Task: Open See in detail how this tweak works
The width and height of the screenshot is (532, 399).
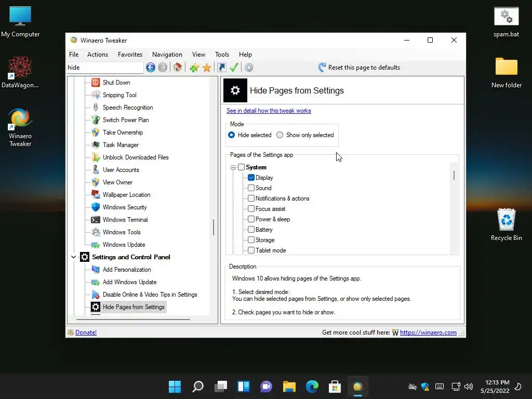Action: tap(269, 111)
